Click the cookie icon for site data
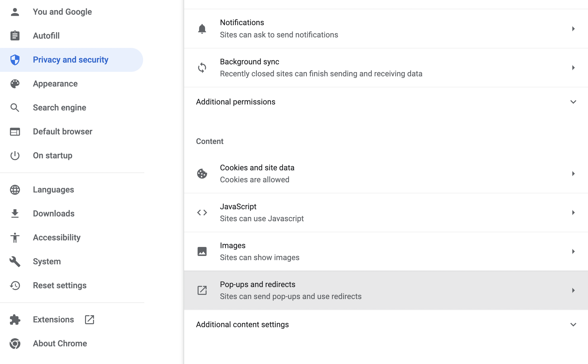The width and height of the screenshot is (588, 364). (202, 174)
